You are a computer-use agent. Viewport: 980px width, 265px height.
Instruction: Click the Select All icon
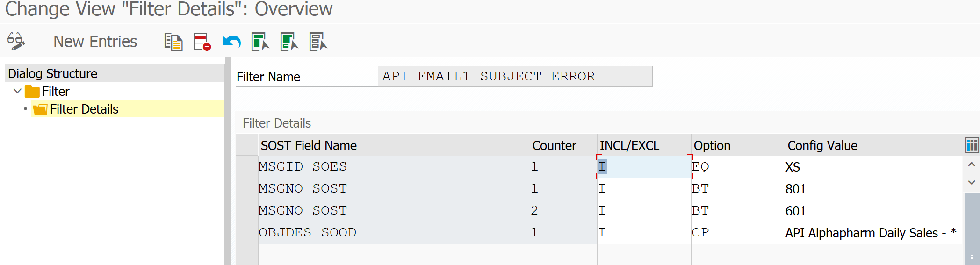coord(260,42)
